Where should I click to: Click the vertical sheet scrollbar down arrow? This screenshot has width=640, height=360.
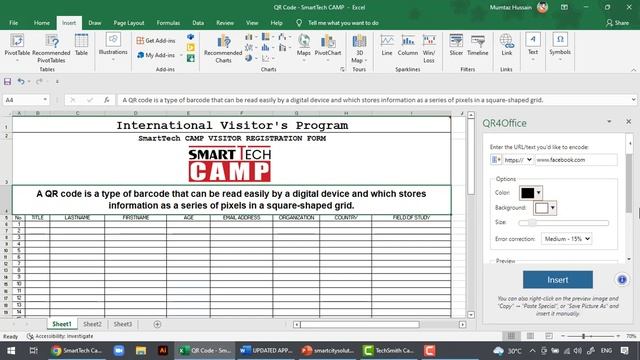tap(471, 315)
